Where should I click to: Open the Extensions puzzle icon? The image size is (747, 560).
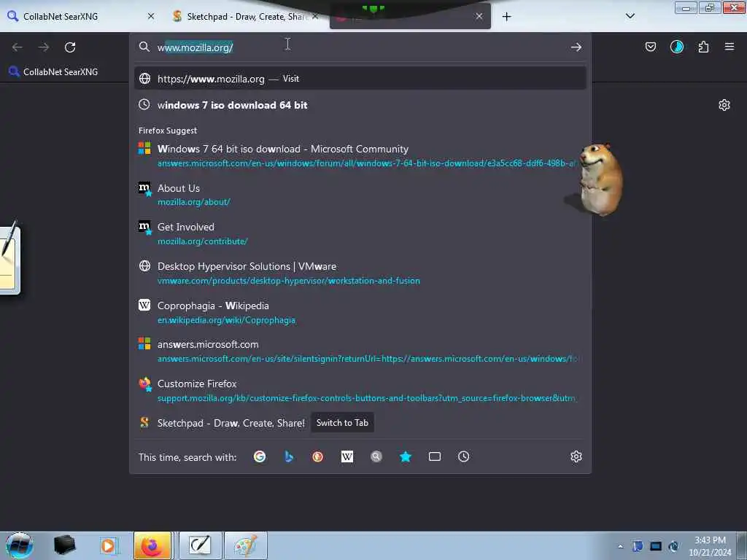click(x=703, y=47)
